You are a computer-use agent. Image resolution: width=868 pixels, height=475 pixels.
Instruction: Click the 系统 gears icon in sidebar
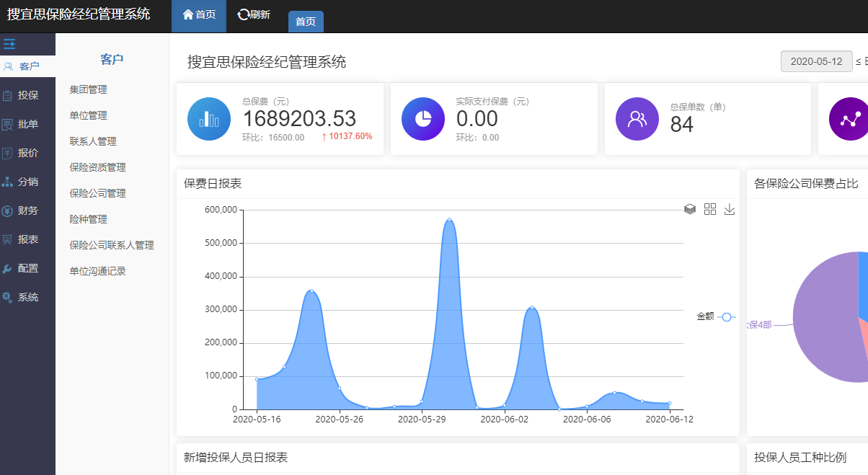7,297
